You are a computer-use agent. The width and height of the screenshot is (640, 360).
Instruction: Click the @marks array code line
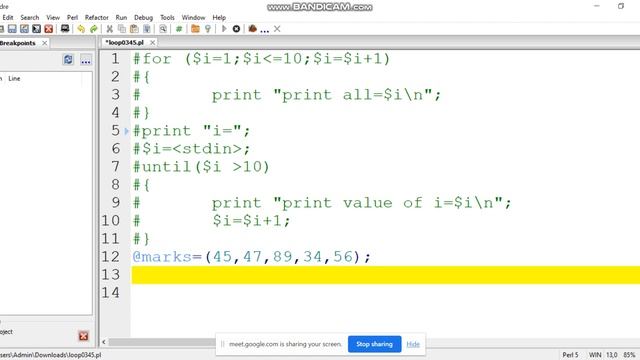coord(251,257)
